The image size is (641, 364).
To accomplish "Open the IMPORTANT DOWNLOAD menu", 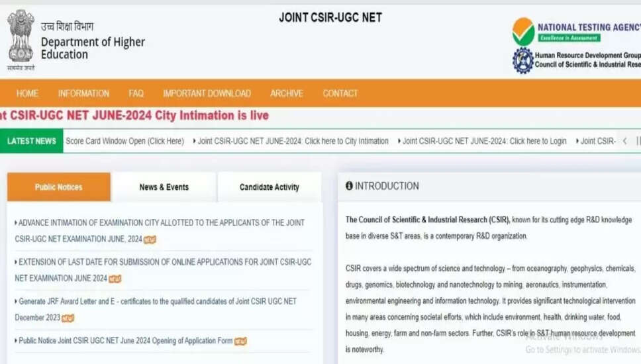I will pos(207,93).
